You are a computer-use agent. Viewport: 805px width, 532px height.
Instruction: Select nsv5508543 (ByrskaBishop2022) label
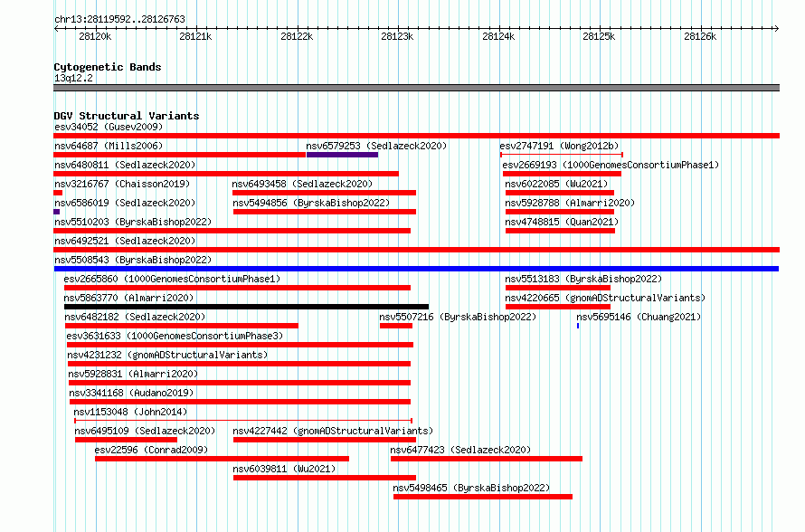(133, 260)
